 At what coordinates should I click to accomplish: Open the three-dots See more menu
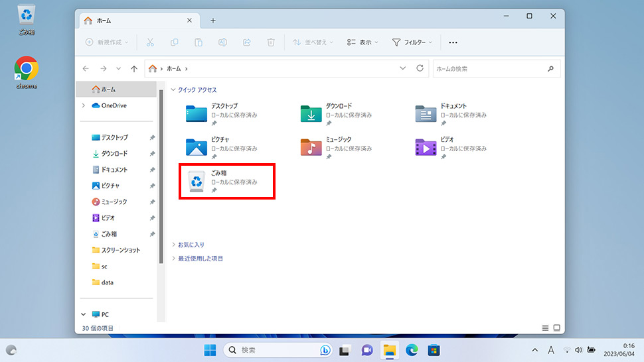coord(453,42)
